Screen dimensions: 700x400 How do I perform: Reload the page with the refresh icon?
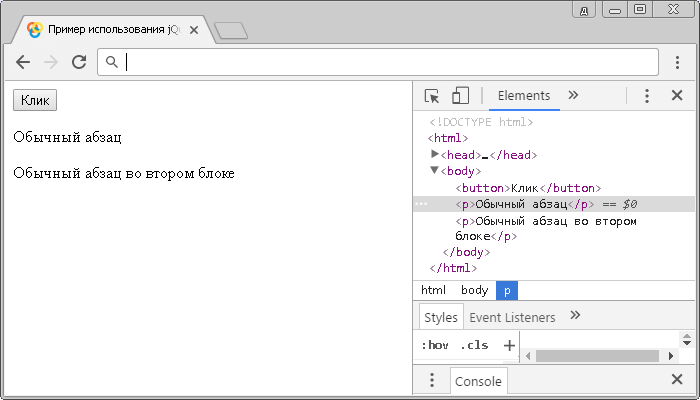coord(79,62)
